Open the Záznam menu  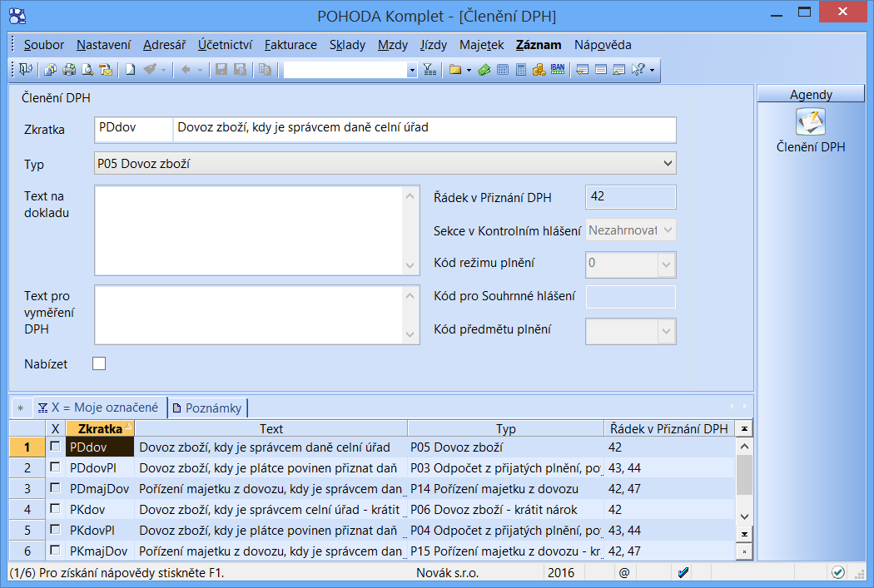[539, 45]
